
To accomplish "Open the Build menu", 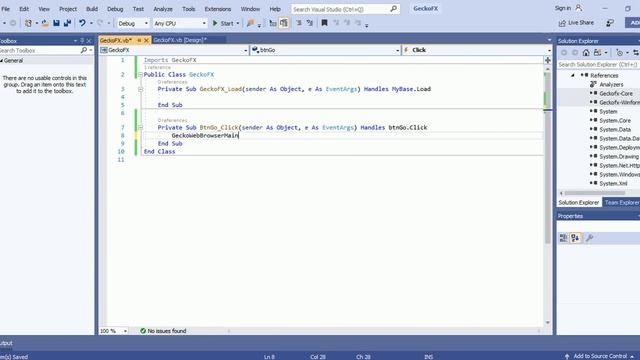I will pos(91,9).
